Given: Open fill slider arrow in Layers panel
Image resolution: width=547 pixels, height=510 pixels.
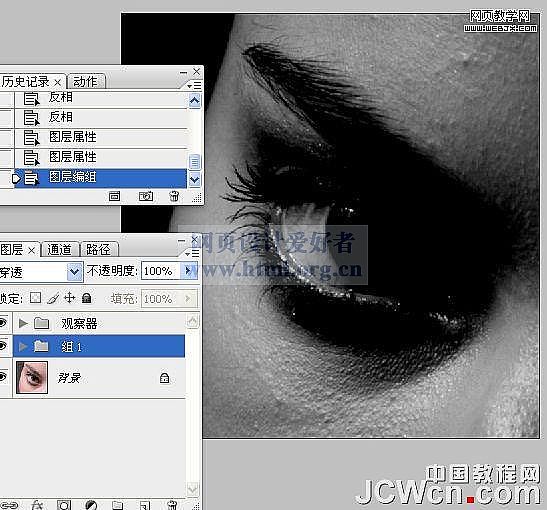Looking at the screenshot, I should tap(188, 299).
